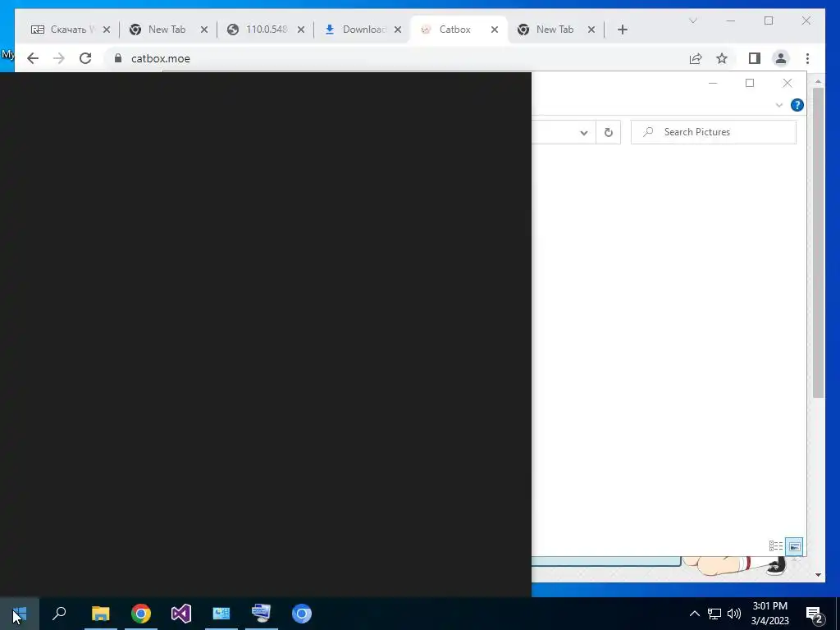Open Chrome tab search chevron

[693, 21]
